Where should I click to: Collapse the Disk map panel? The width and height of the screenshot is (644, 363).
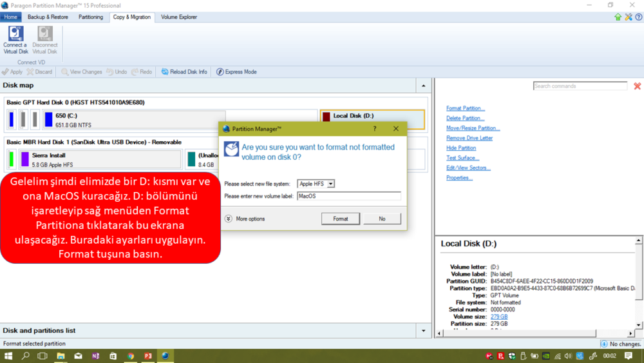423,86
